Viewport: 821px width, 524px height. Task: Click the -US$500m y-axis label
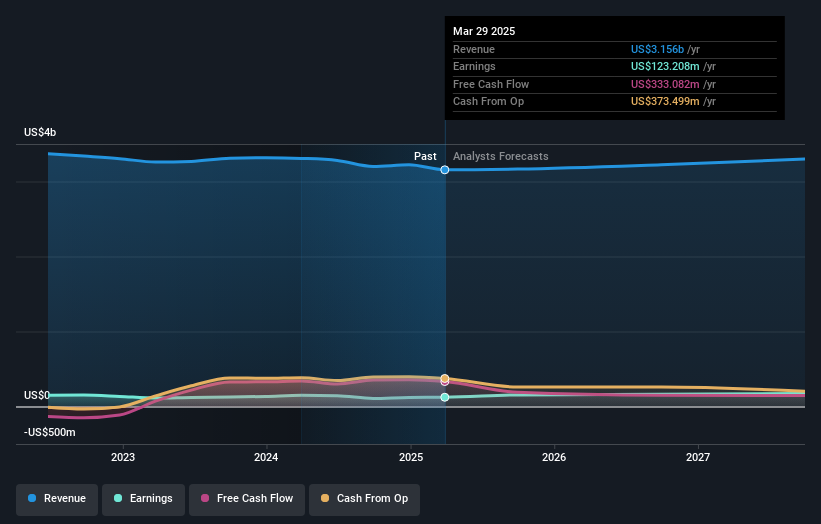(50, 432)
